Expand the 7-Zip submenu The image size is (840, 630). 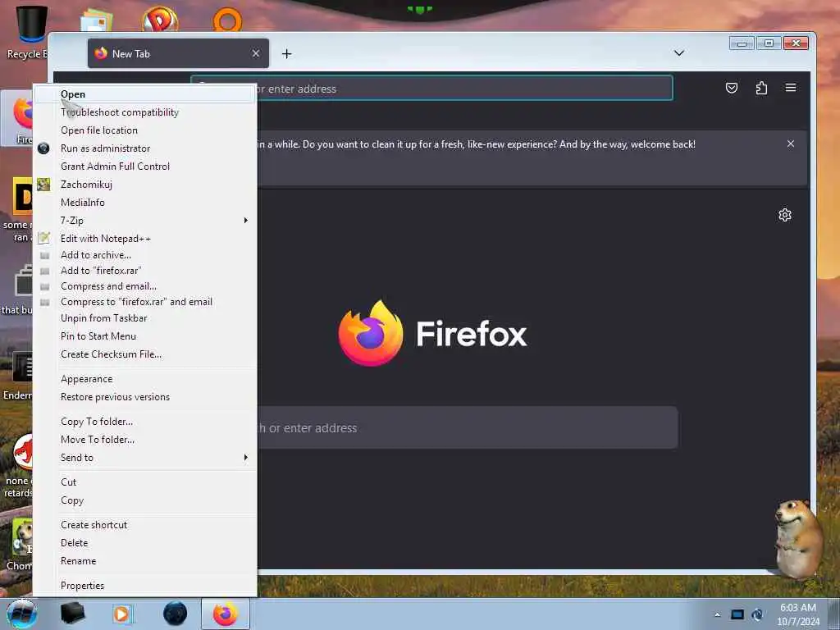click(144, 221)
